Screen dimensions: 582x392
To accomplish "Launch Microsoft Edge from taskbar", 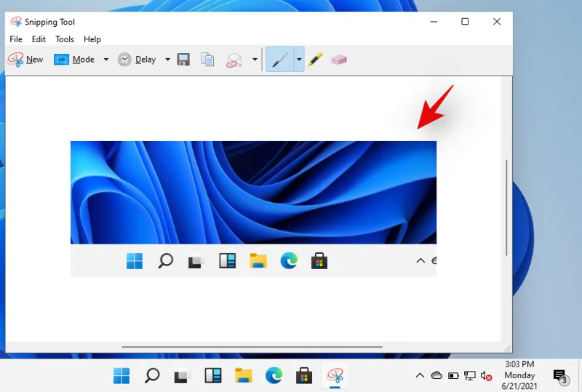I will pos(274,376).
